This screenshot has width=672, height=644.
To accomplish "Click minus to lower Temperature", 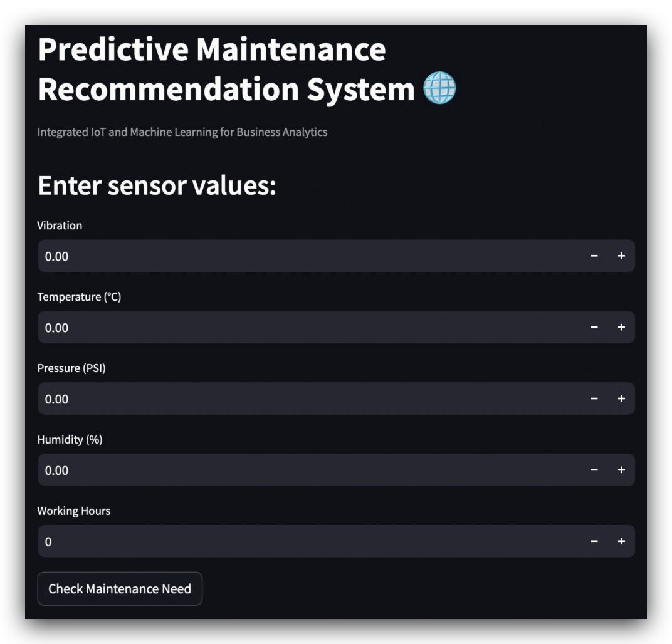I will click(594, 327).
